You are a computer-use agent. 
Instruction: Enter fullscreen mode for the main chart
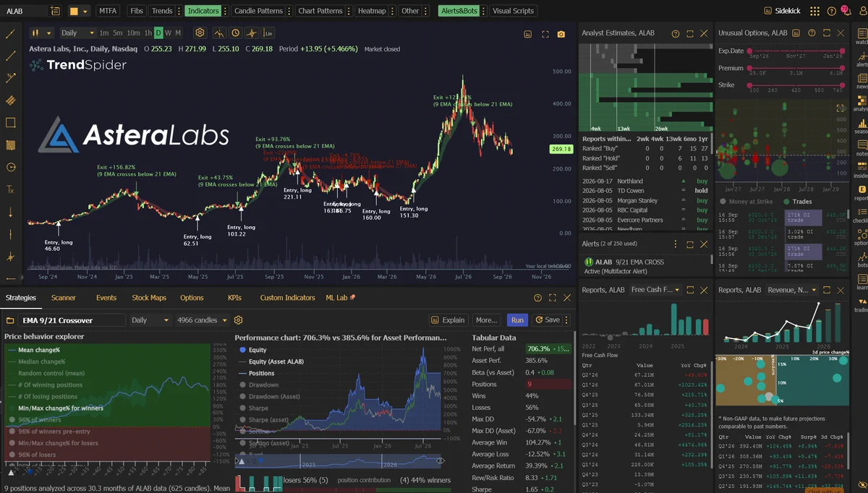click(545, 34)
